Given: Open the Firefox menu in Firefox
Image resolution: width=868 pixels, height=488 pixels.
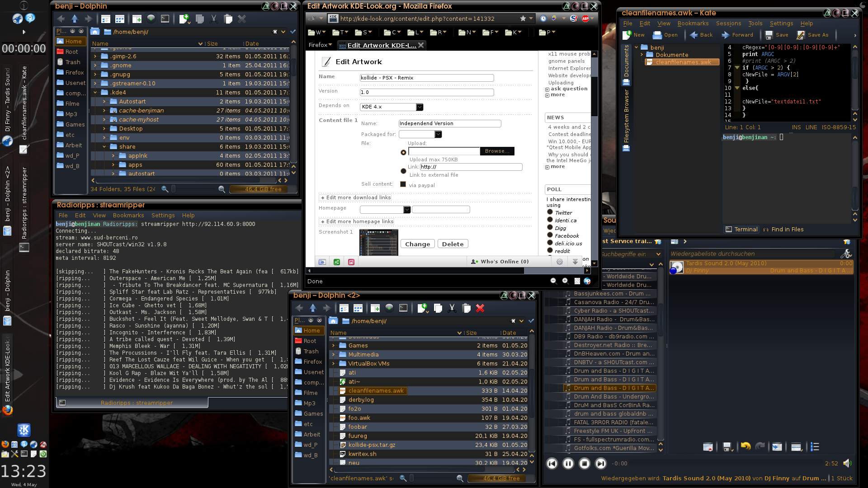Looking at the screenshot, I should 320,45.
